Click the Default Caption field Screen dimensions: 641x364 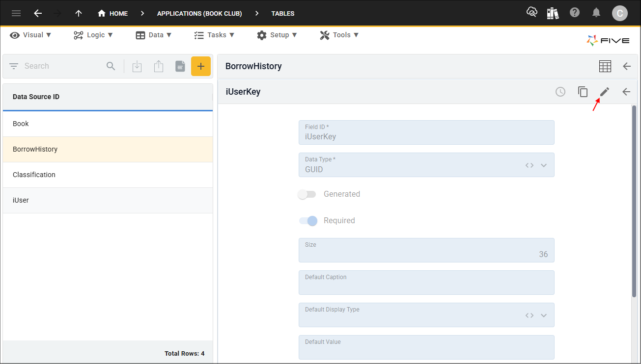(x=426, y=283)
